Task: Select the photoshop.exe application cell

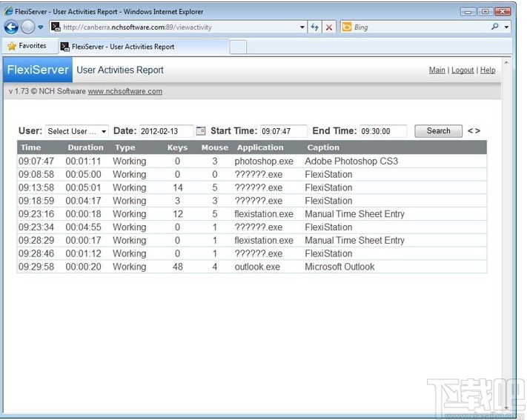Action: tap(264, 161)
